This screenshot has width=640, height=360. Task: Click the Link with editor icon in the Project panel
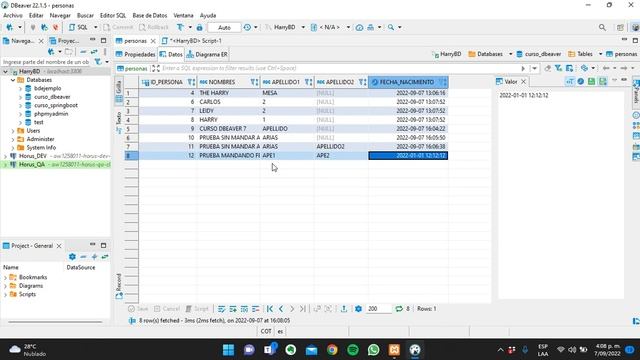[x=105, y=257]
